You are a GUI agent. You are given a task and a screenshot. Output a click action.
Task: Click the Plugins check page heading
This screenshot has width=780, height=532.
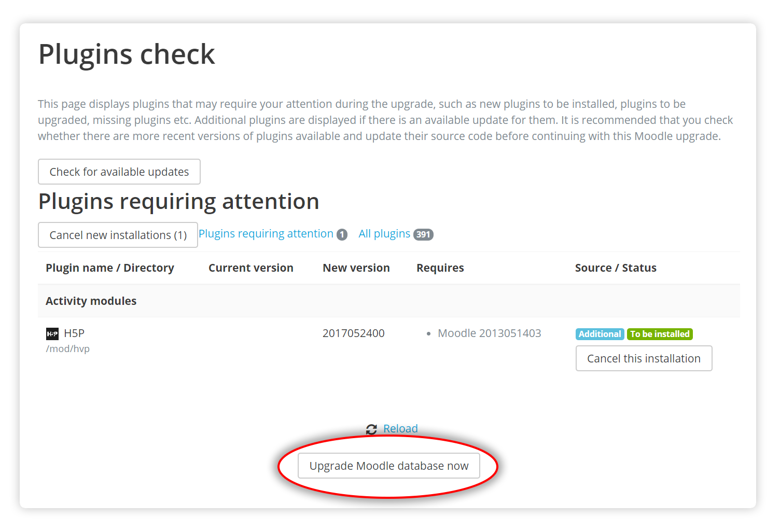click(127, 54)
